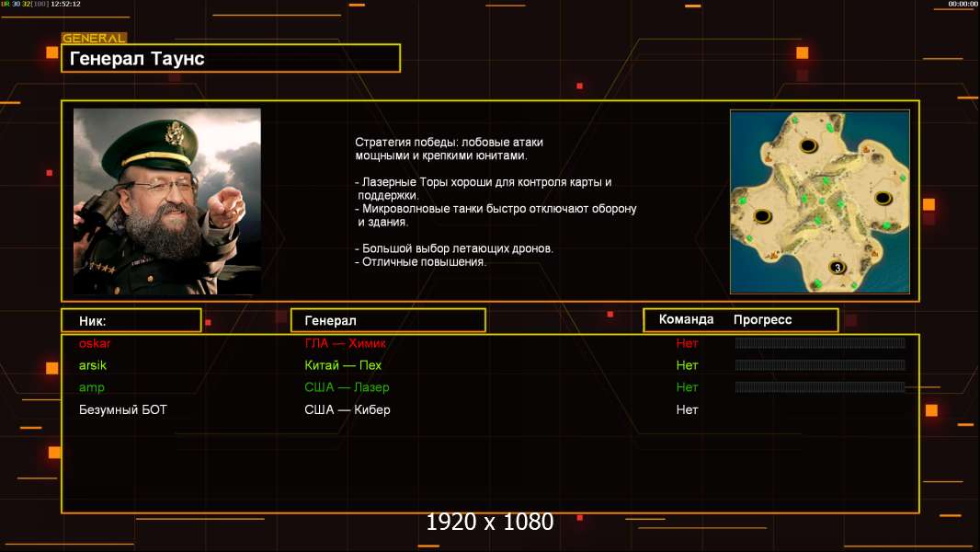Click the 00:00:00 timer readout
This screenshot has height=552, width=980.
coord(963,4)
